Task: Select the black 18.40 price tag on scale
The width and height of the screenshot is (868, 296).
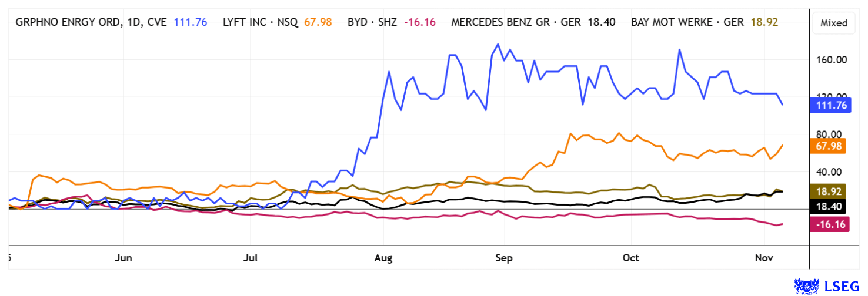Action: pos(827,206)
